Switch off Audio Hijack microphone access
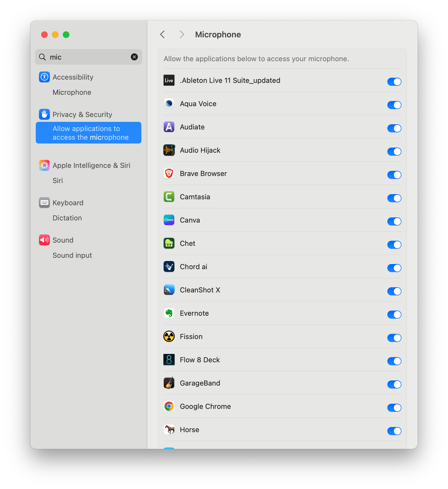This screenshot has width=448, height=489. [x=394, y=152]
